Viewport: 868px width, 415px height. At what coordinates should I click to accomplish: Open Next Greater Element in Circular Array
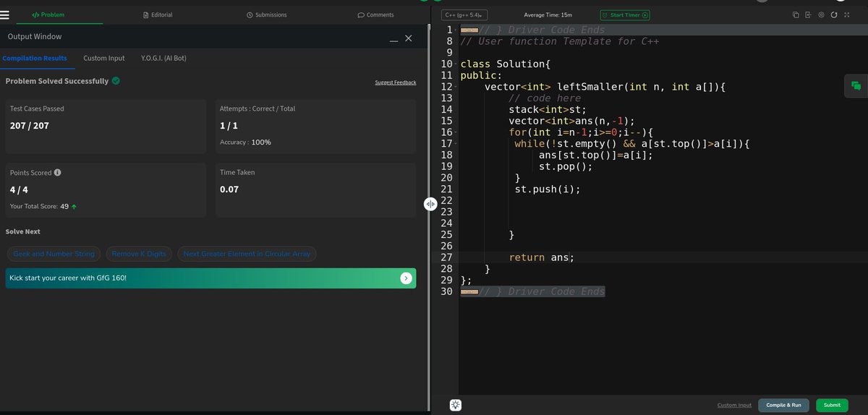[247, 254]
